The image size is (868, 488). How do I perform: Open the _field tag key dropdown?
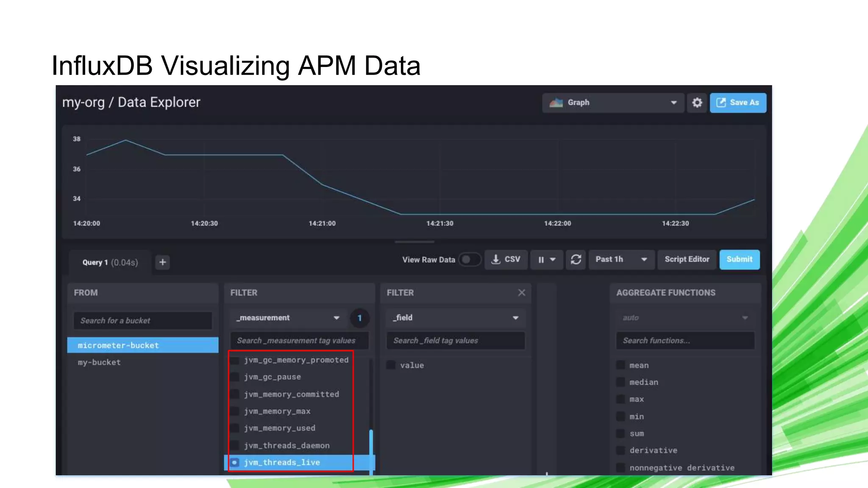pos(456,318)
